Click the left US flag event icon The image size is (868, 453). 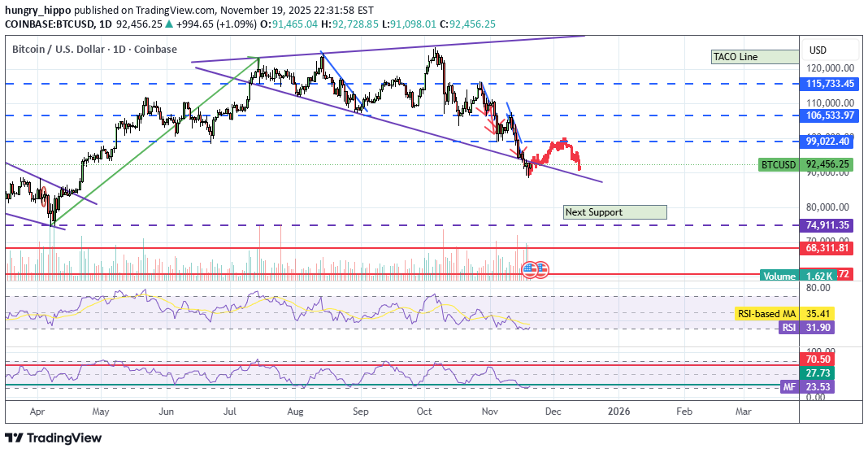529,268
